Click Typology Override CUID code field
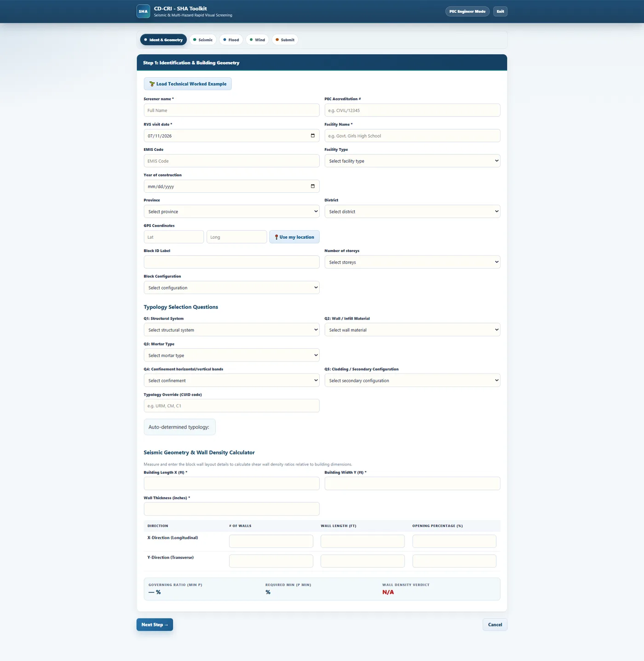The height and width of the screenshot is (661, 644). coord(231,406)
